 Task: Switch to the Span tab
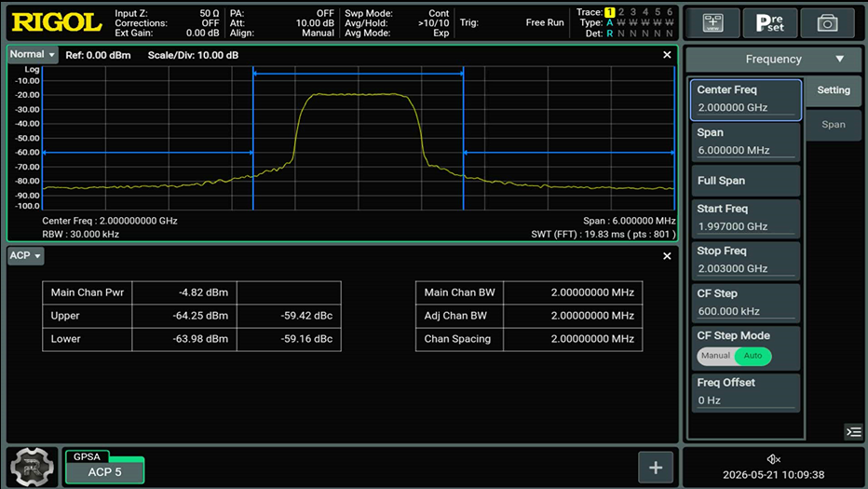834,125
